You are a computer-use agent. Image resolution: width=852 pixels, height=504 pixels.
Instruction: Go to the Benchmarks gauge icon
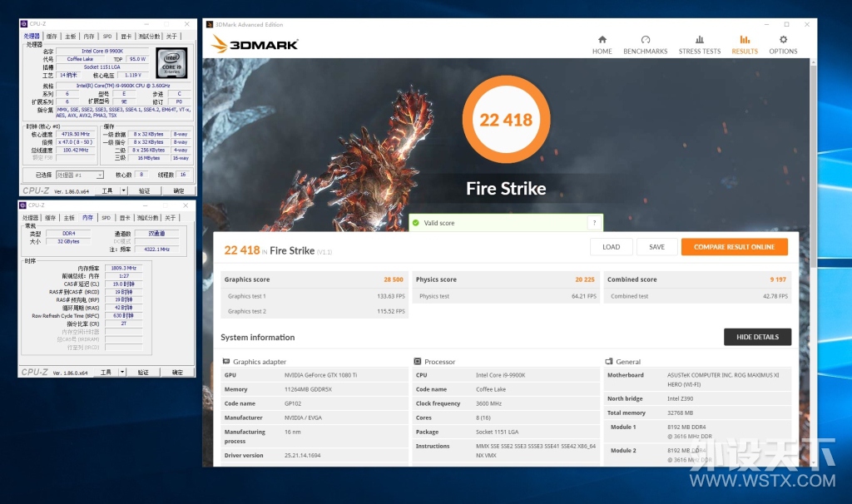(645, 40)
